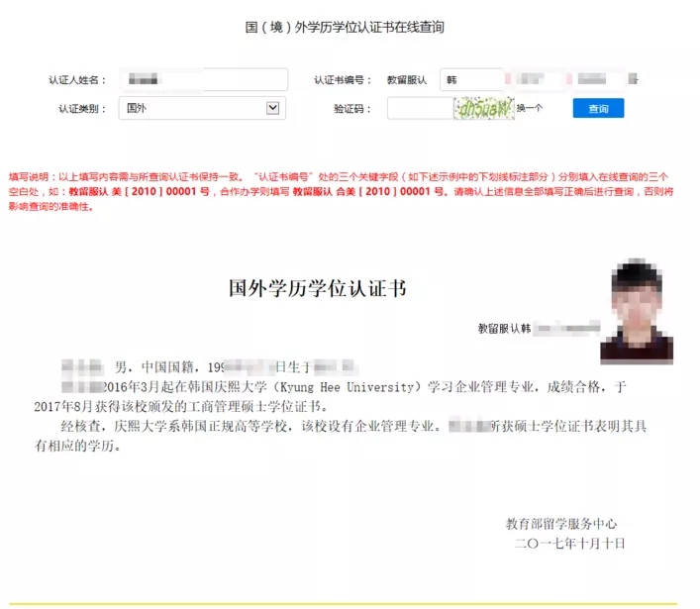
Task: Click the middle certificate number year field
Action: [x=536, y=79]
